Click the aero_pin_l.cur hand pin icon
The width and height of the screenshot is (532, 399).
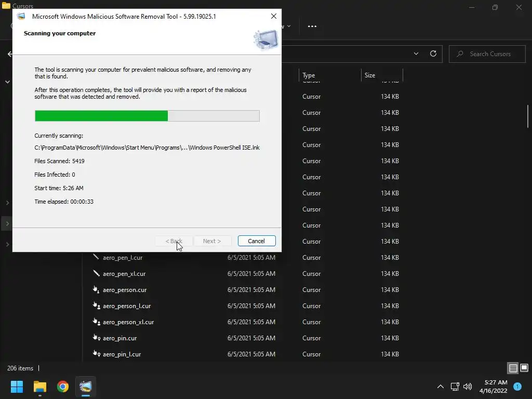96,354
